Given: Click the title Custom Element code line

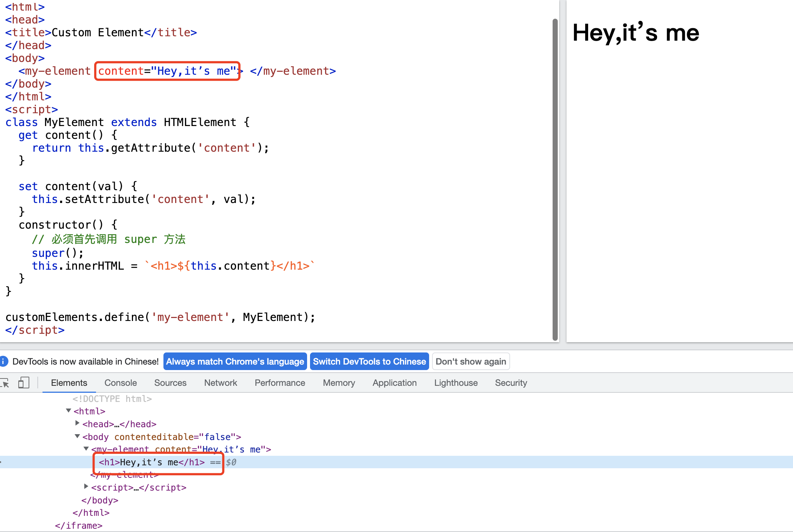Looking at the screenshot, I should click(101, 32).
